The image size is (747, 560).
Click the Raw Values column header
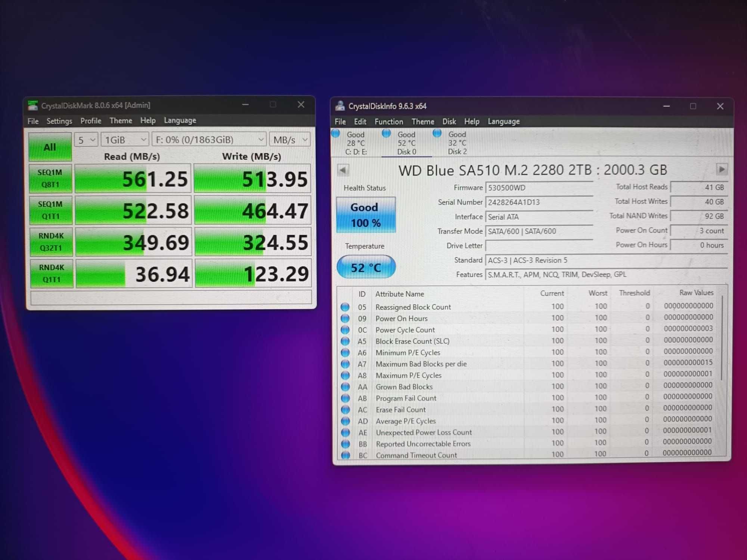click(x=696, y=293)
